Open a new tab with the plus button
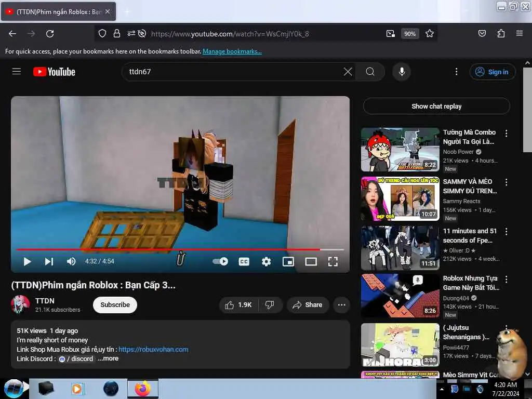532x399 pixels. click(x=127, y=12)
